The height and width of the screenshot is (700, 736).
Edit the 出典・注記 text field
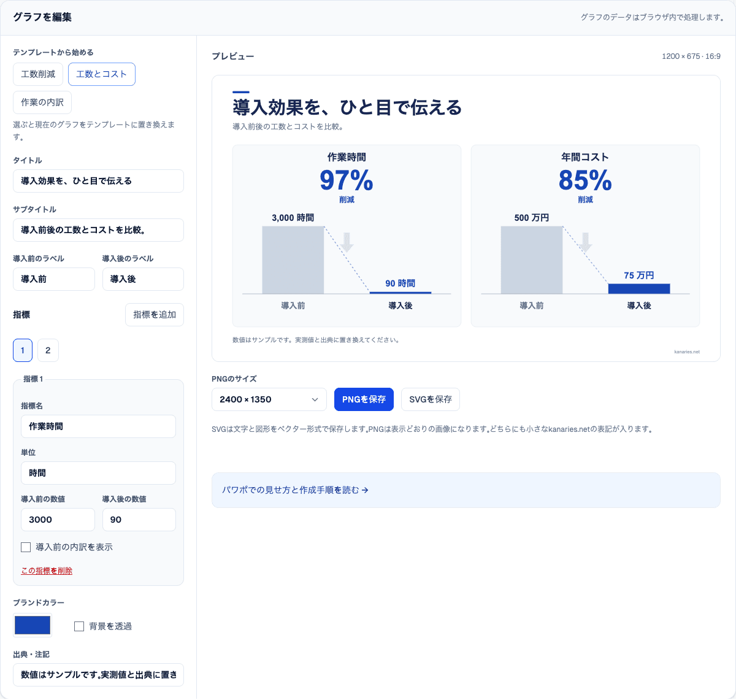coord(98,675)
